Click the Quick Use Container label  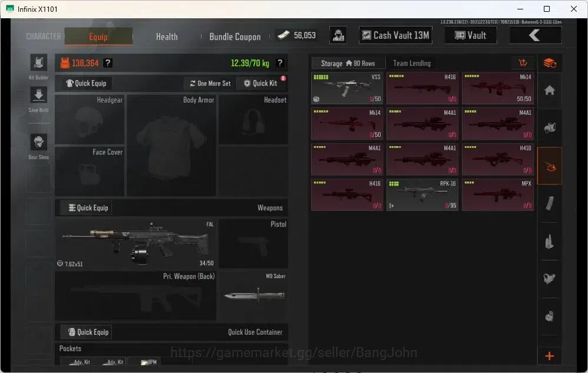coord(255,332)
